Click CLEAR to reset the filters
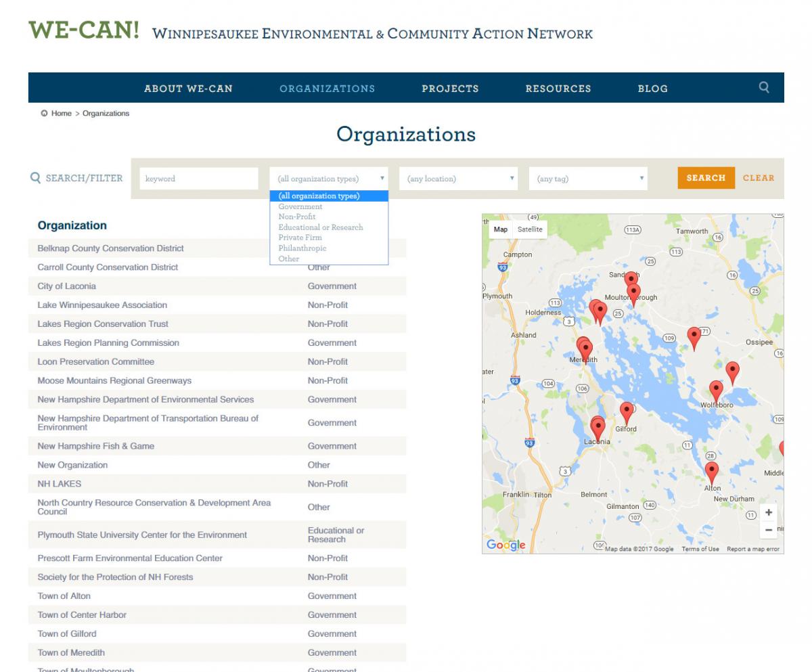Image resolution: width=812 pixels, height=672 pixels. [759, 178]
